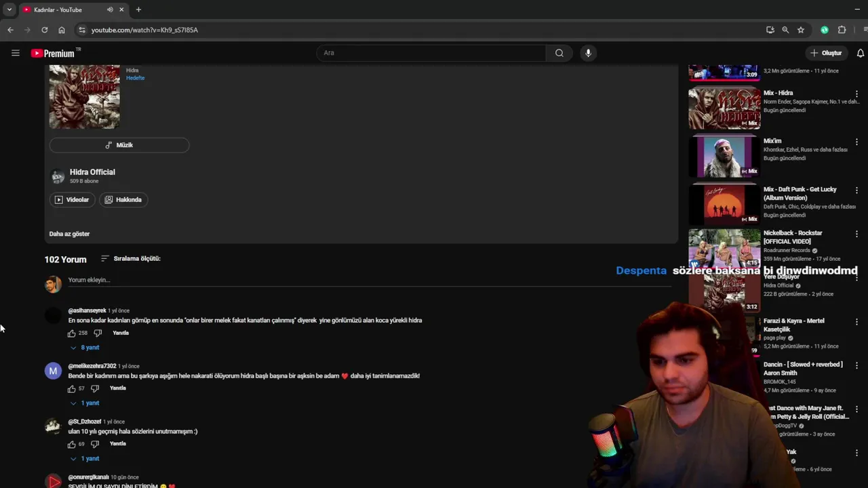Viewport: 868px width, 488px height.
Task: Open the notifications bell
Action: point(860,53)
